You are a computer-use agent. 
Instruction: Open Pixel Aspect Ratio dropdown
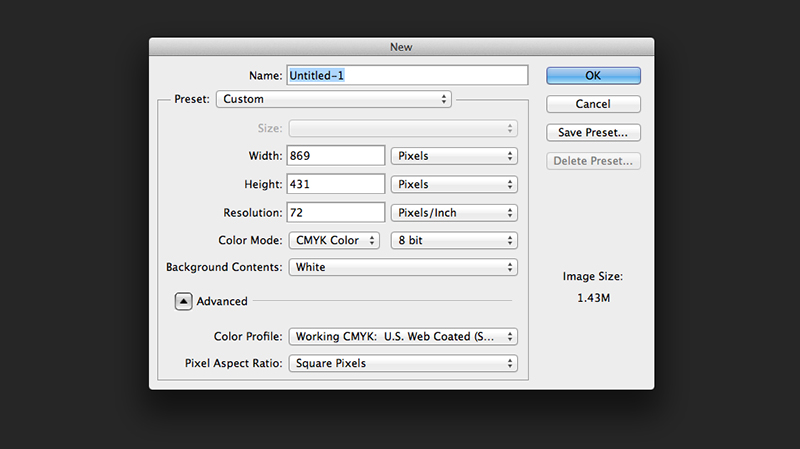tap(403, 363)
